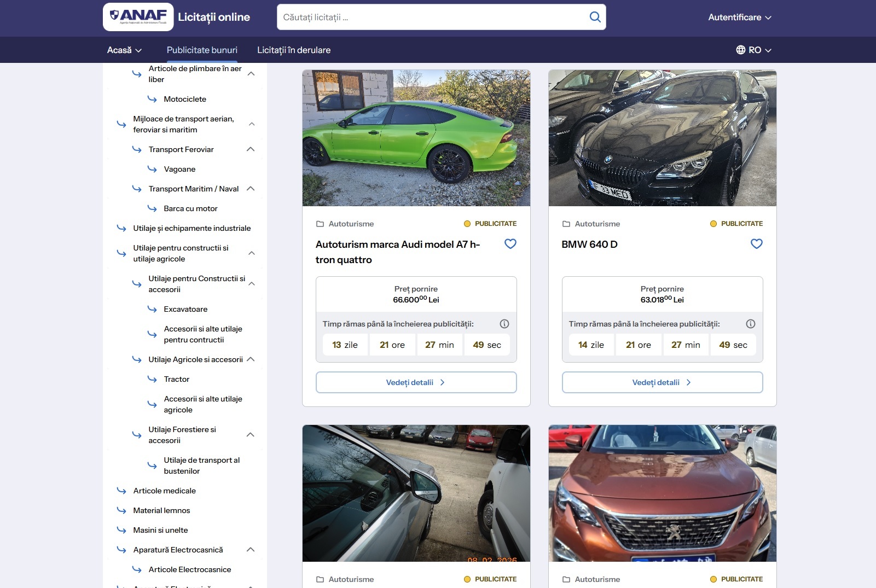
Task: Click the Căutați licitații search field
Action: (x=432, y=17)
